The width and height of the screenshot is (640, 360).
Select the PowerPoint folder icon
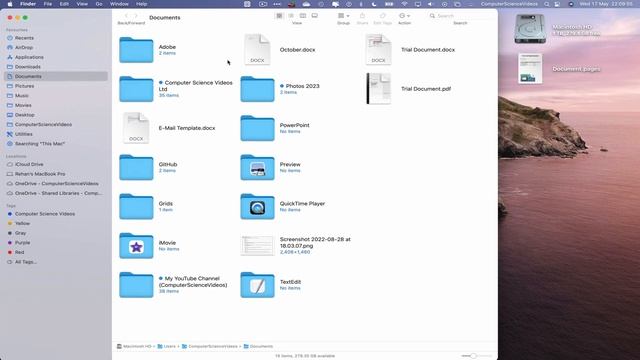pos(257,128)
